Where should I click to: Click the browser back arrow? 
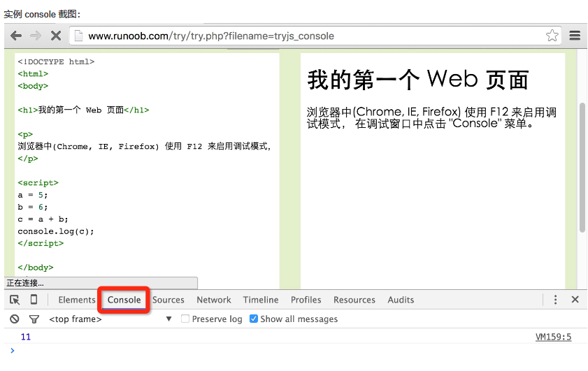(16, 36)
